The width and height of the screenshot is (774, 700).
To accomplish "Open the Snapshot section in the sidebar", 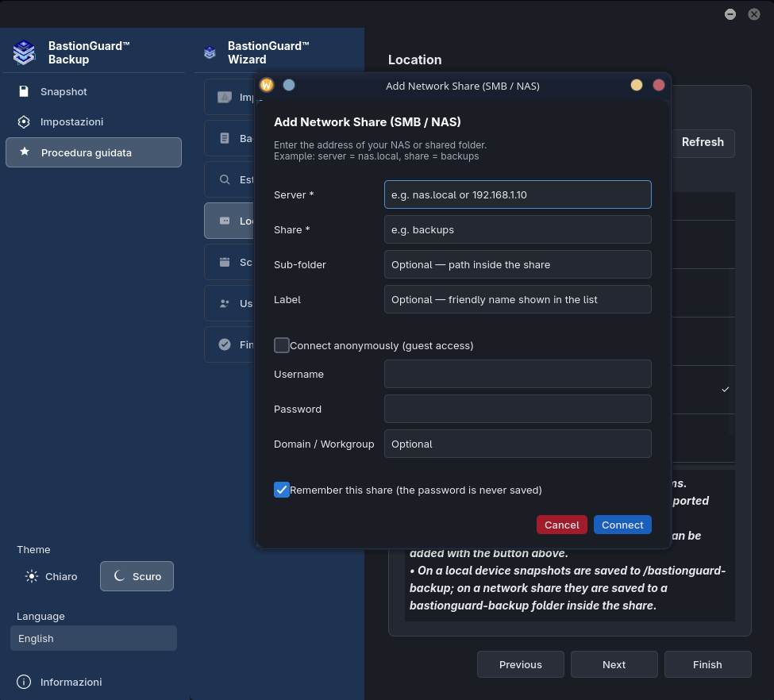I will pos(94,91).
